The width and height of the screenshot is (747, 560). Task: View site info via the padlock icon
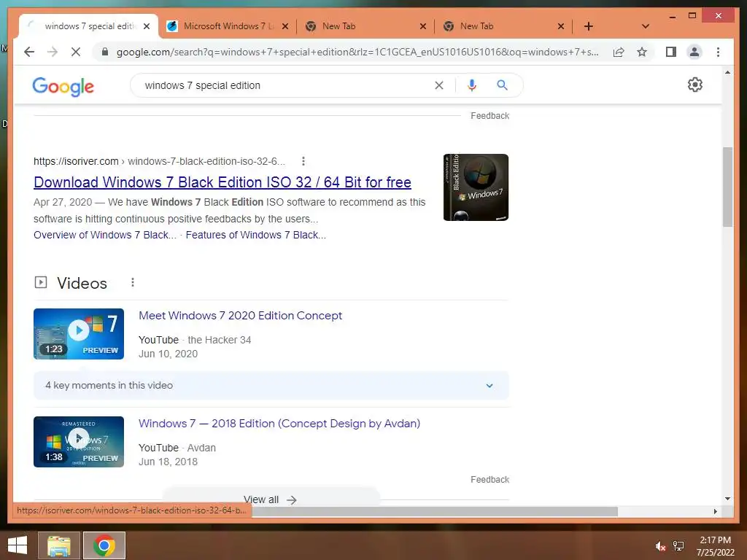(x=105, y=52)
